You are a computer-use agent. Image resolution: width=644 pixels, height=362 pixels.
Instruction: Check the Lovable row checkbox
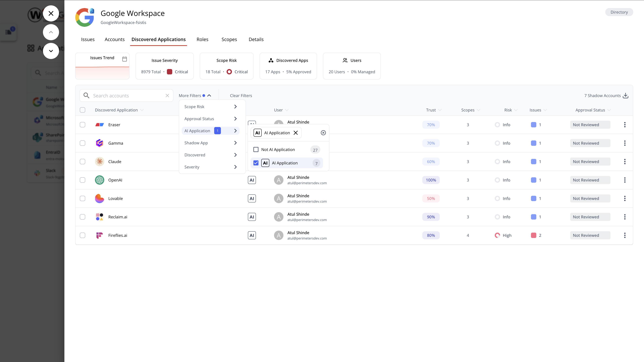pyautogui.click(x=83, y=199)
